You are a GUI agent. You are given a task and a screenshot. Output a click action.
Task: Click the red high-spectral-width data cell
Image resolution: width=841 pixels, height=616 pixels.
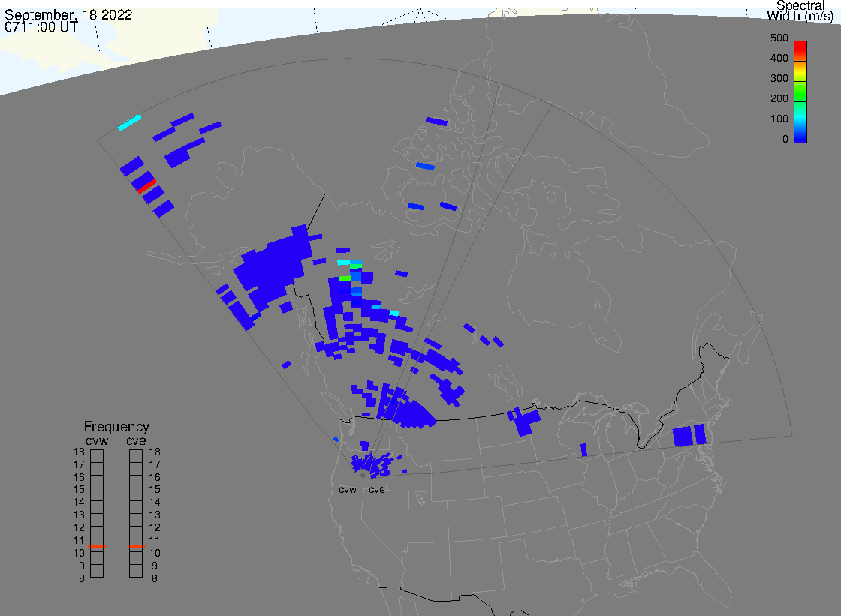tap(146, 186)
